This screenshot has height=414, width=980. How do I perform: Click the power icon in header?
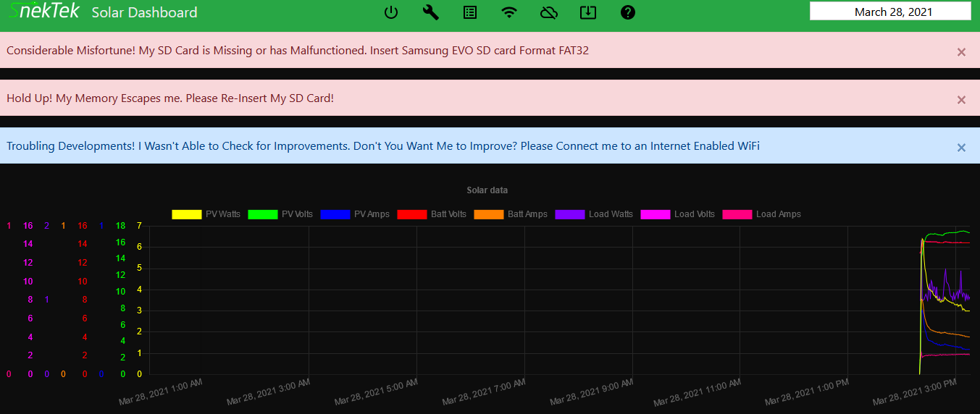(391, 12)
